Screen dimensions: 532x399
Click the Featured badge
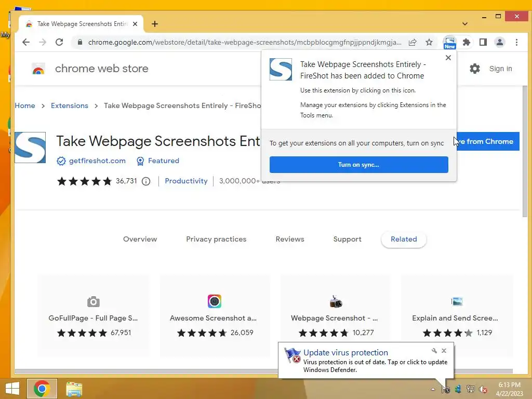[x=158, y=161]
